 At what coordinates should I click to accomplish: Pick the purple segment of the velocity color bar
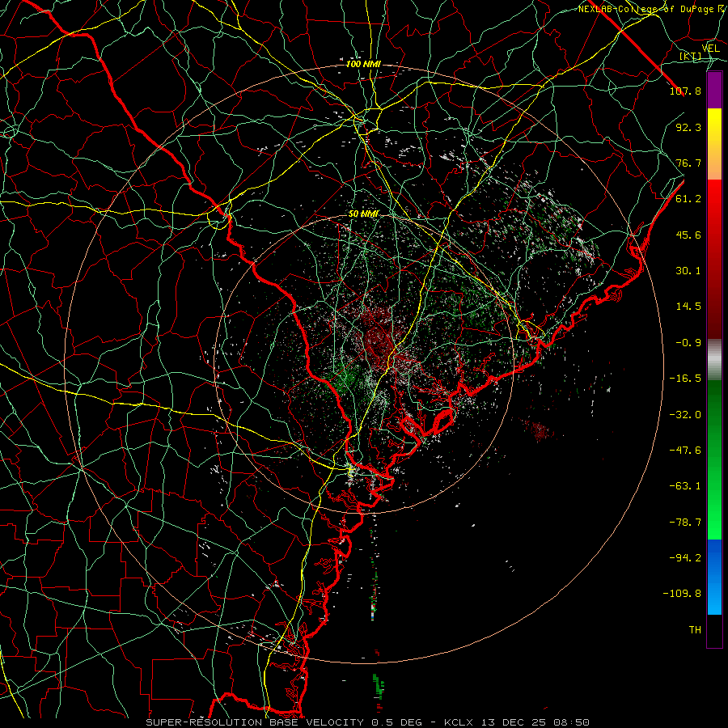point(714,91)
